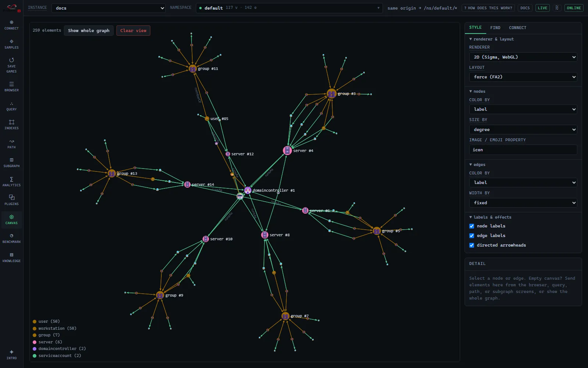Toggle the edge labels checkbox

[x=472, y=236]
